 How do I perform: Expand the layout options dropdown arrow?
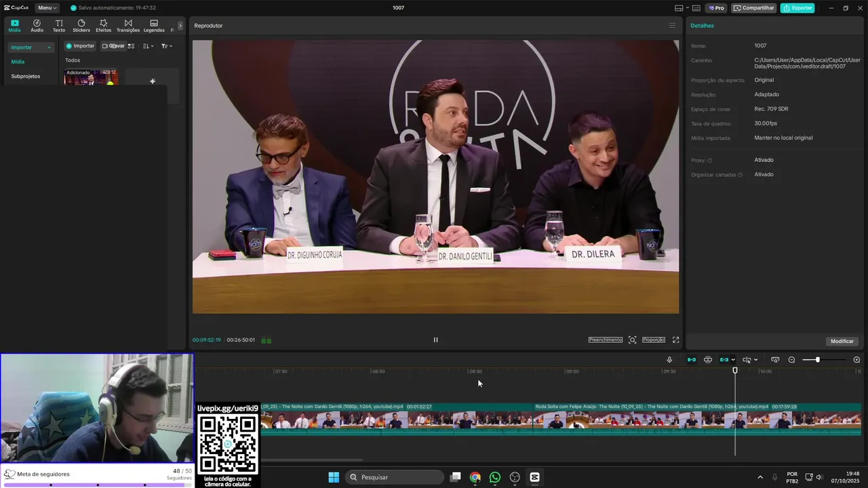click(687, 8)
